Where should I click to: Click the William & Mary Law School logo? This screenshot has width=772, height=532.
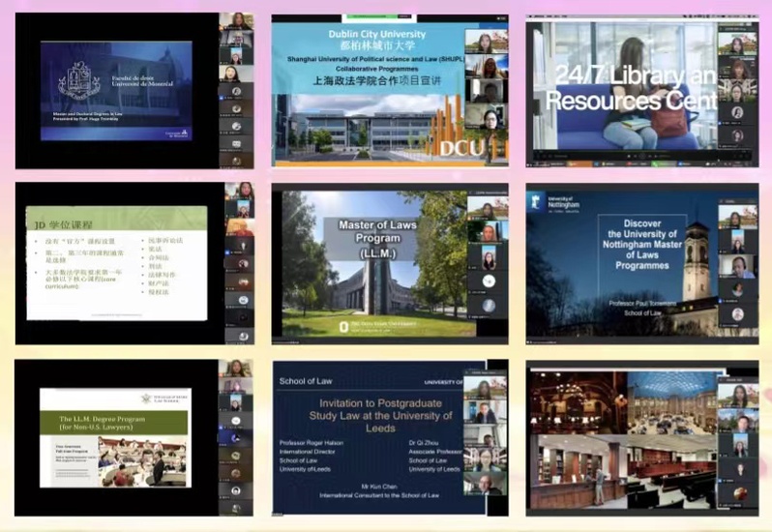(x=145, y=399)
